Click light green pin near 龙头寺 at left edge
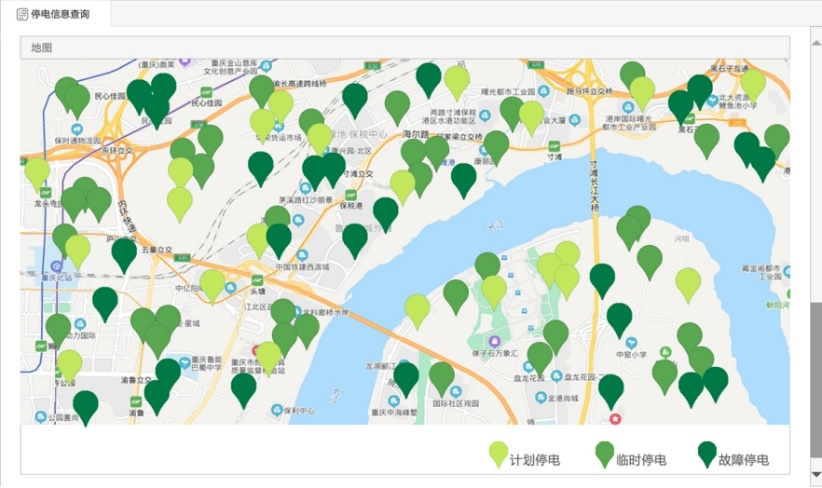Image resolution: width=822 pixels, height=488 pixels. pos(37,172)
